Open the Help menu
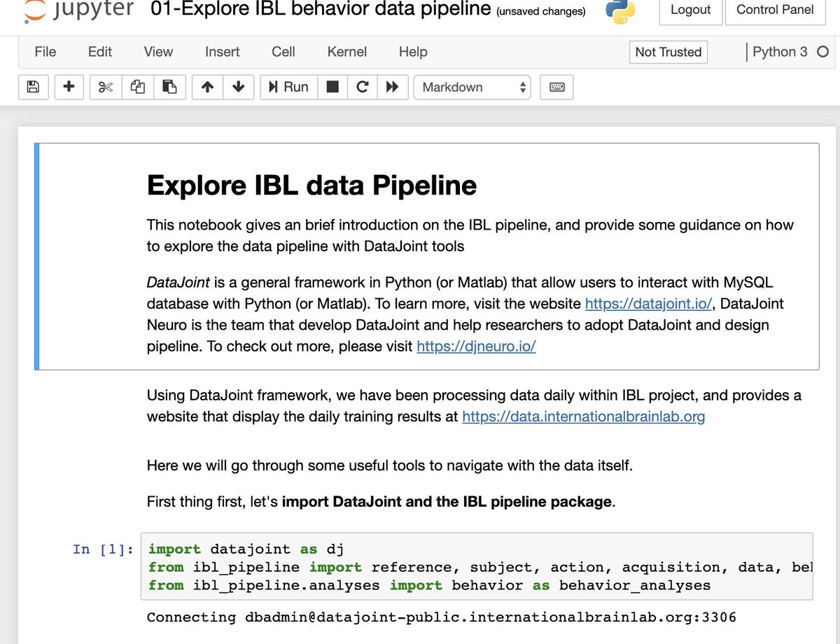 click(x=413, y=52)
